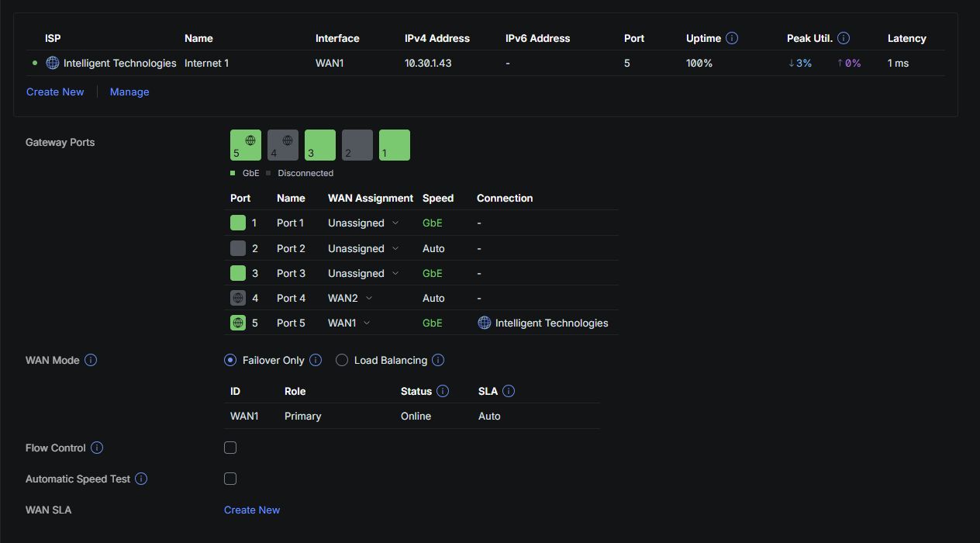Select gateway port 4 tile
Viewport: 980px width, 543px height.
pyautogui.click(x=283, y=145)
